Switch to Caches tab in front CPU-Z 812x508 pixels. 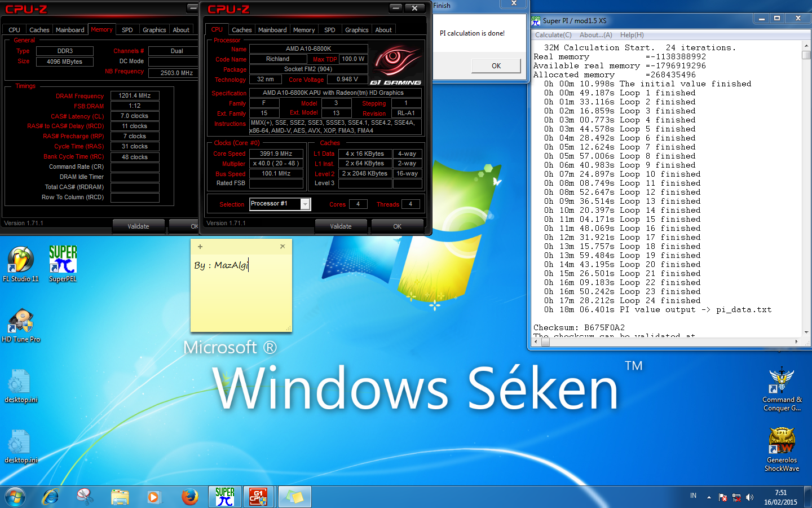[x=241, y=30]
